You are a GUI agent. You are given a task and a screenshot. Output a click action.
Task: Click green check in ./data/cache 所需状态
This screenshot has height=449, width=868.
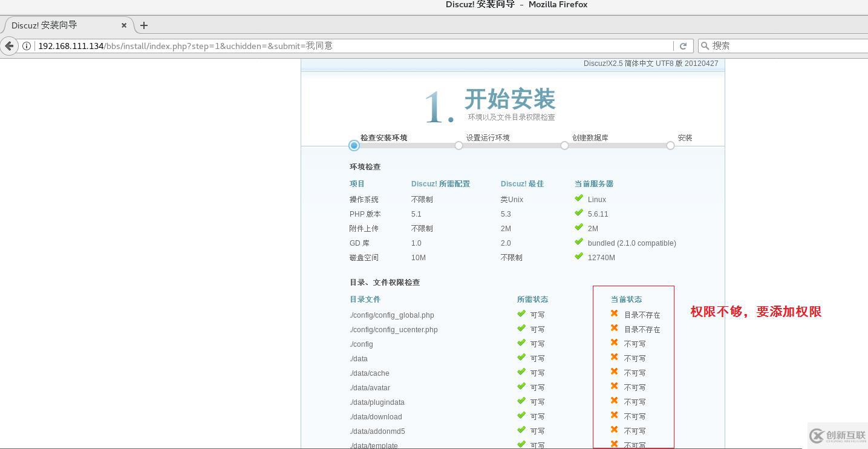521,372
